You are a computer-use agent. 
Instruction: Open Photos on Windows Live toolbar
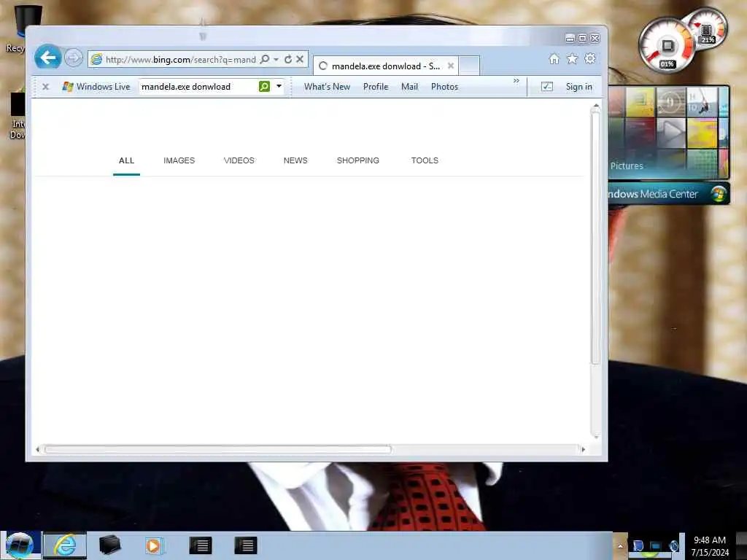click(444, 87)
